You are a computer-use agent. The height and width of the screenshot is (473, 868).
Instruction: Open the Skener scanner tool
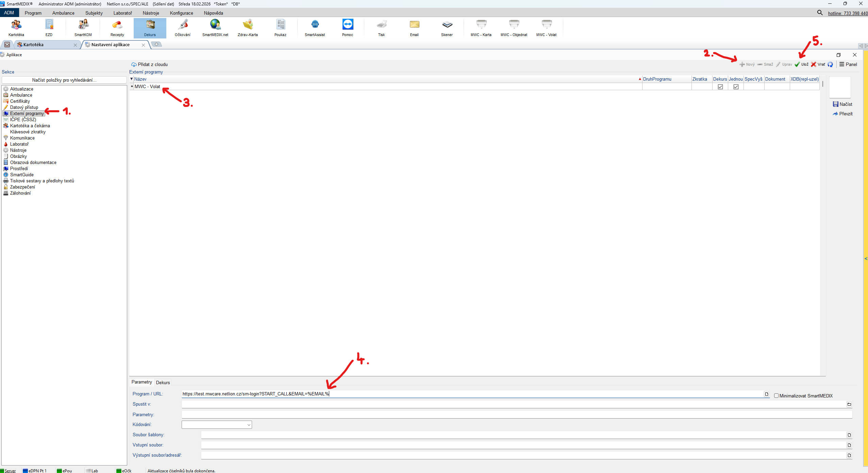pos(447,27)
